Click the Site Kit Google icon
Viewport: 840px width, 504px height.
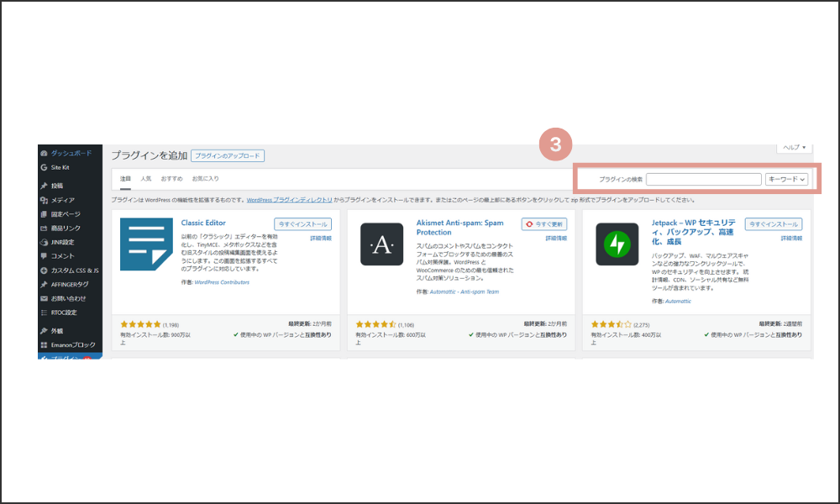coord(44,168)
